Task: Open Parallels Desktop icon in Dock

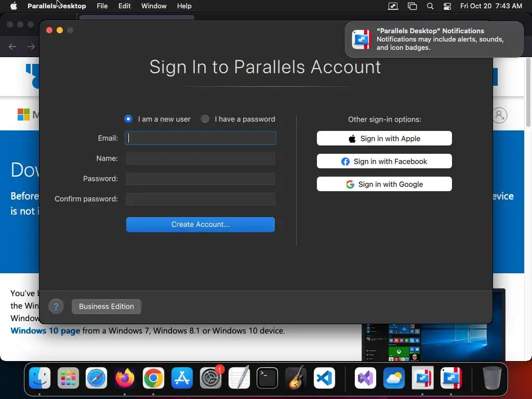Action: pyautogui.click(x=451, y=378)
